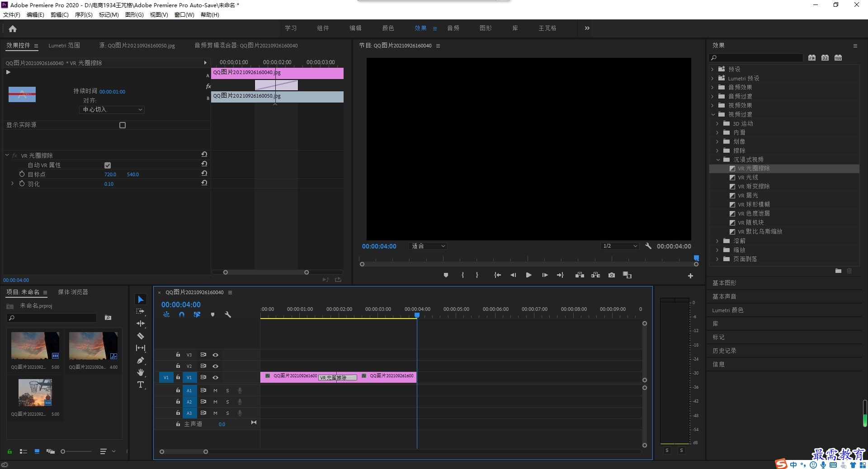
Task: Toggle timeline snapping magnet icon
Action: click(182, 314)
